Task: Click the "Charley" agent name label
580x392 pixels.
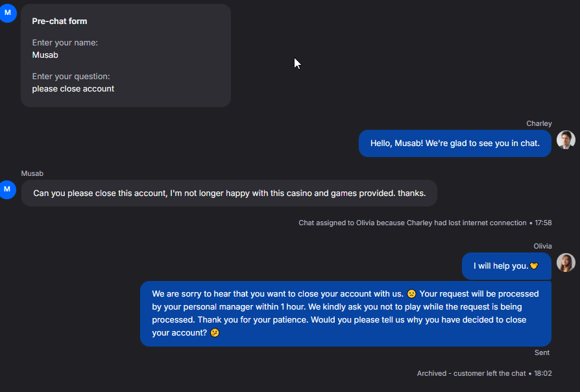Action: pos(539,123)
